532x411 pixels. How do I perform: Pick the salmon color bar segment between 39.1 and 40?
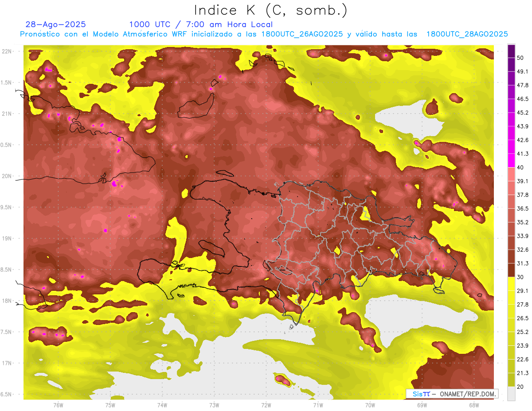click(511, 174)
